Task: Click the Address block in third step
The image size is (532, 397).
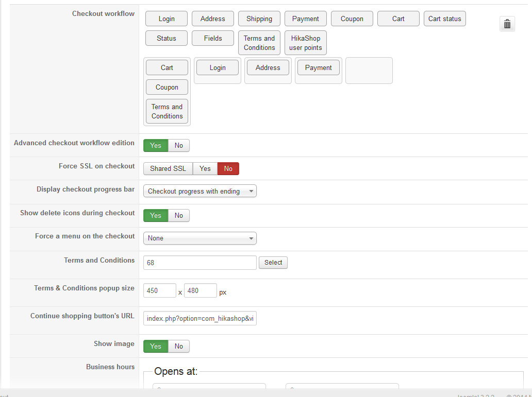Action: click(268, 67)
